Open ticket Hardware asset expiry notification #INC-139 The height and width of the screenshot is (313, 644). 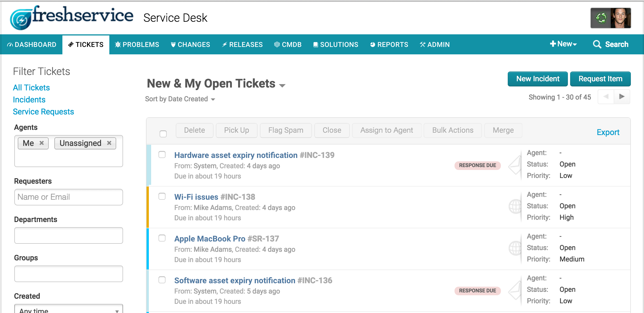click(x=254, y=155)
